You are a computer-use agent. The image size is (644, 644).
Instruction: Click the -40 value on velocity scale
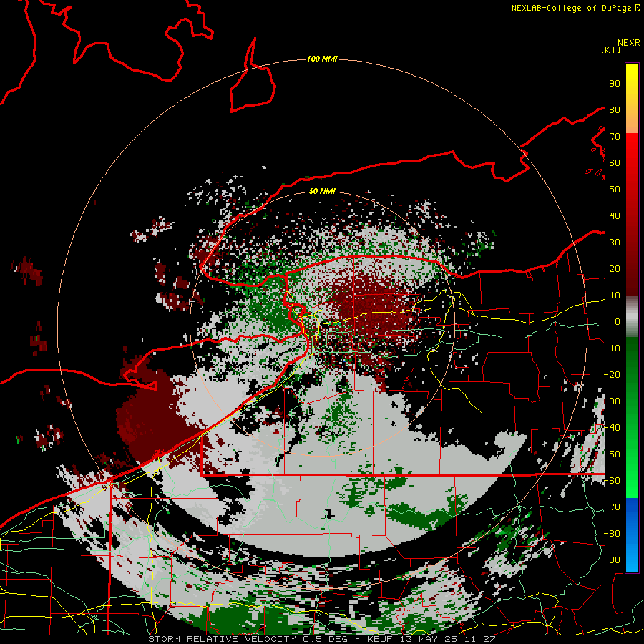[x=612, y=428]
